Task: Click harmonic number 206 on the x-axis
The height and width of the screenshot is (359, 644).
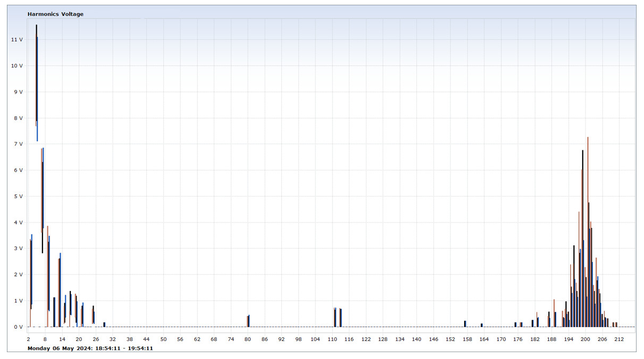Action: click(602, 339)
